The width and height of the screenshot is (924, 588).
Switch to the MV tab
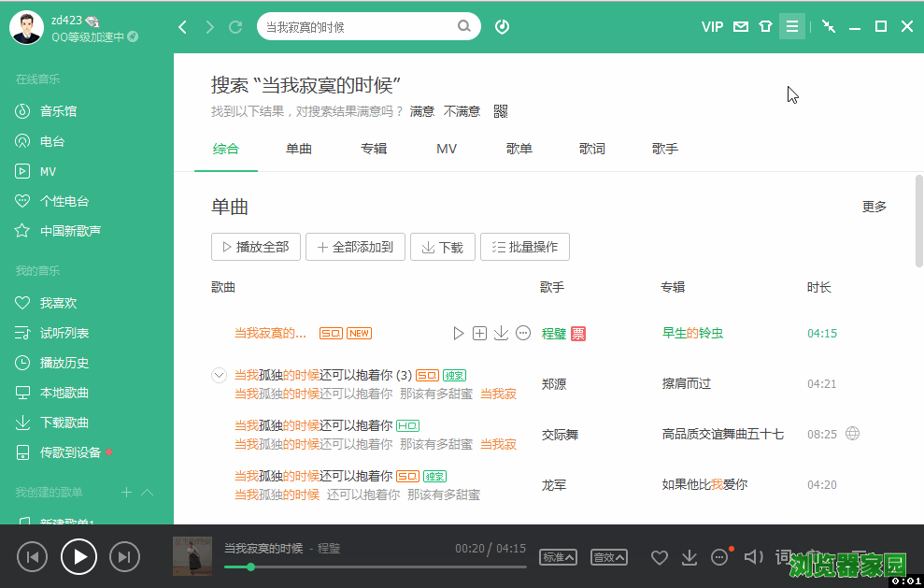click(447, 149)
